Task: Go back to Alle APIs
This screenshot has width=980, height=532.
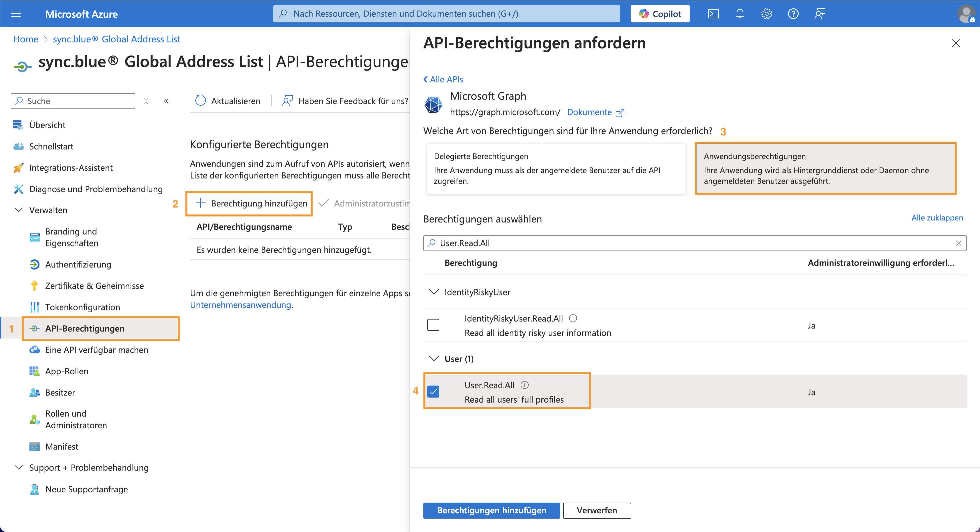Action: point(443,79)
